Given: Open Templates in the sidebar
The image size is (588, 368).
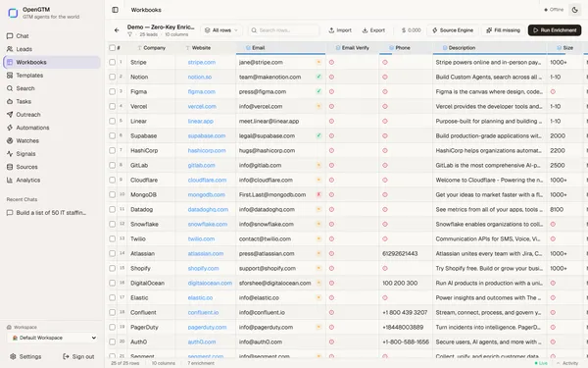Looking at the screenshot, I should 52,76.
